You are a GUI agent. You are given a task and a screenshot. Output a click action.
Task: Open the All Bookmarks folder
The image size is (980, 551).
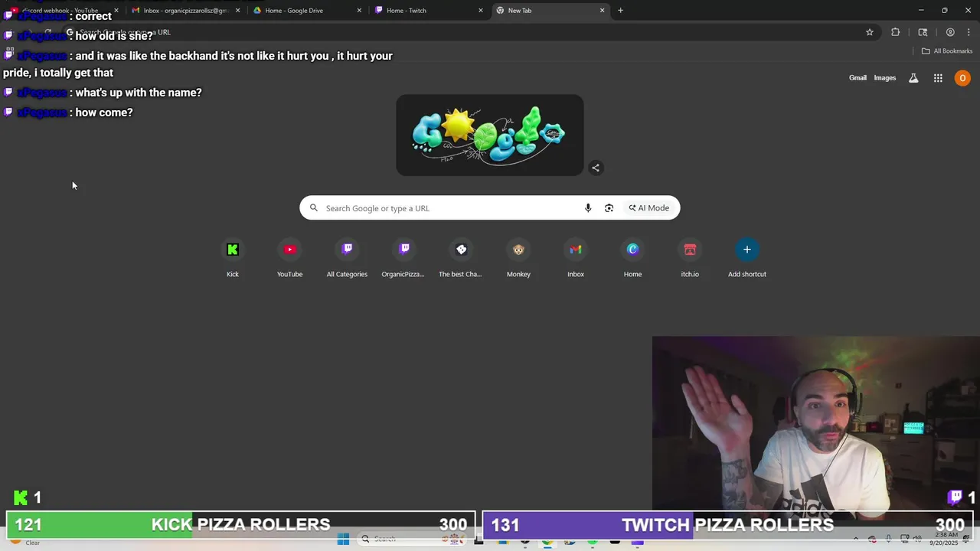click(947, 51)
